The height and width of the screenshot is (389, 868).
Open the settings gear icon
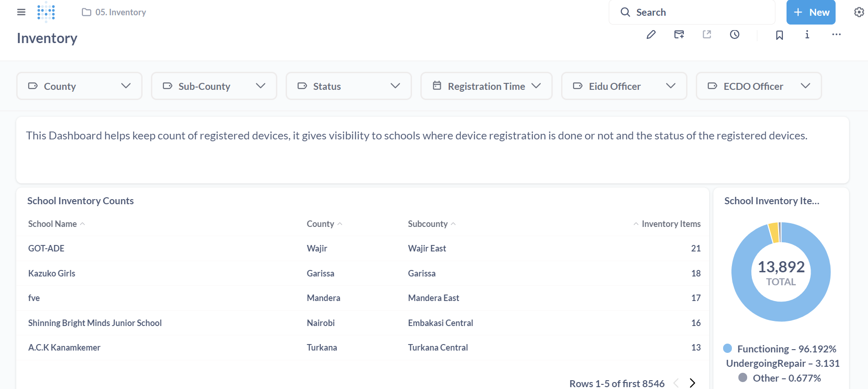(x=859, y=13)
